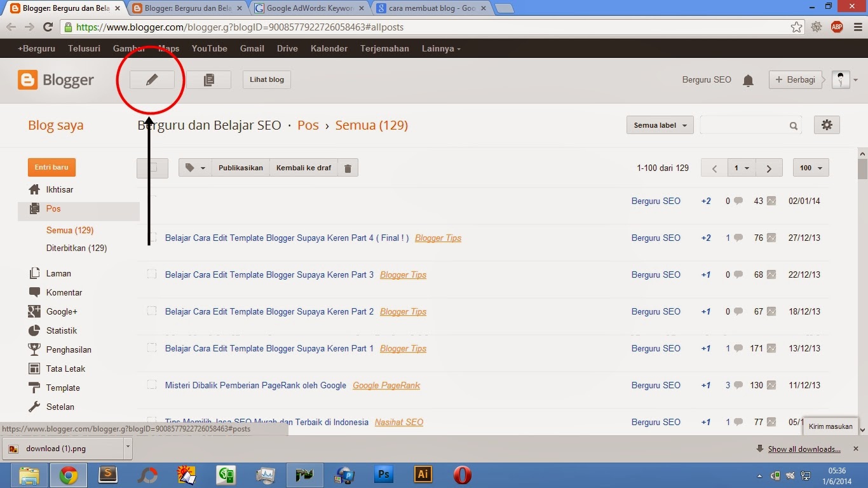
Task: Click the pencil new post icon
Action: [152, 79]
